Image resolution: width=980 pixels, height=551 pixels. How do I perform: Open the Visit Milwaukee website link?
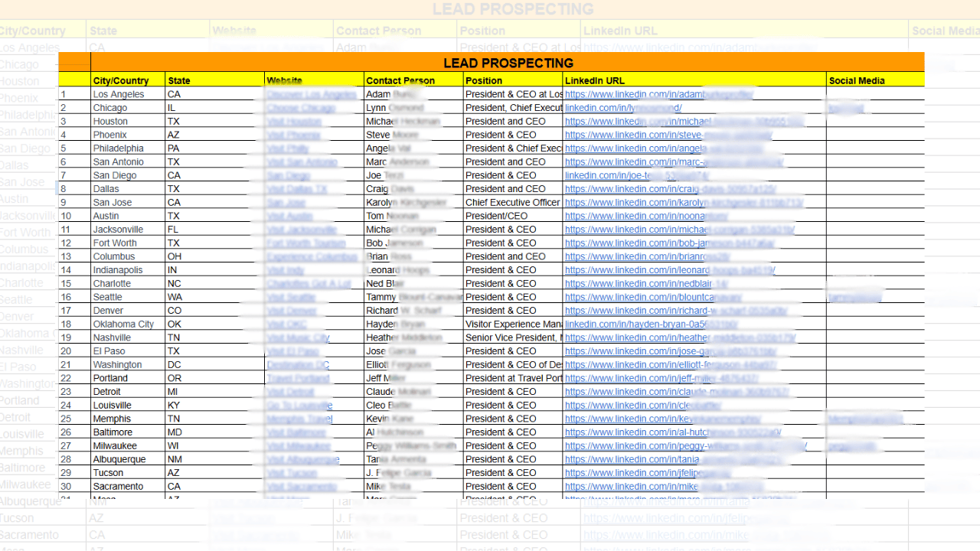pos(299,445)
